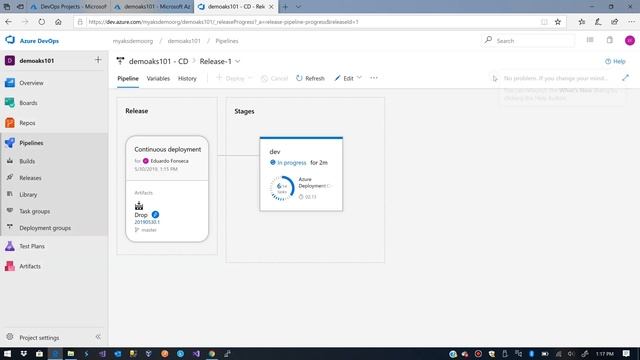Open the Windows Start menu
Image resolution: width=640 pixels, height=360 pixels.
(x=7, y=353)
